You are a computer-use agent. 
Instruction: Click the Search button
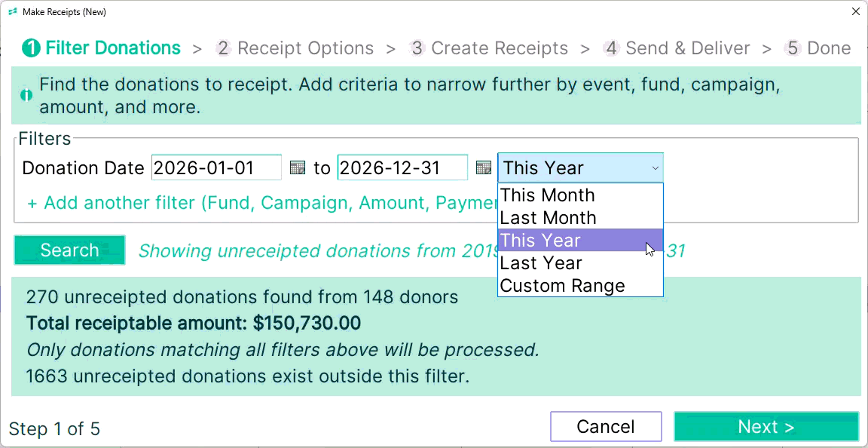pyautogui.click(x=70, y=250)
